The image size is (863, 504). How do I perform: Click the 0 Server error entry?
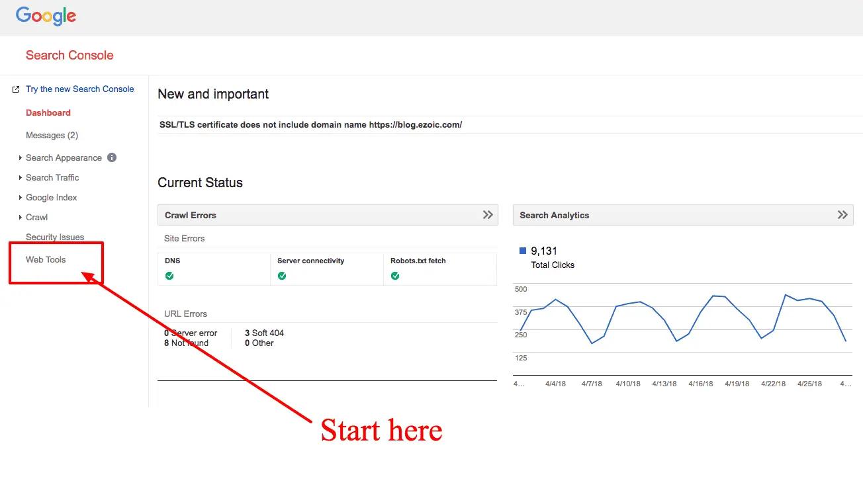(191, 333)
